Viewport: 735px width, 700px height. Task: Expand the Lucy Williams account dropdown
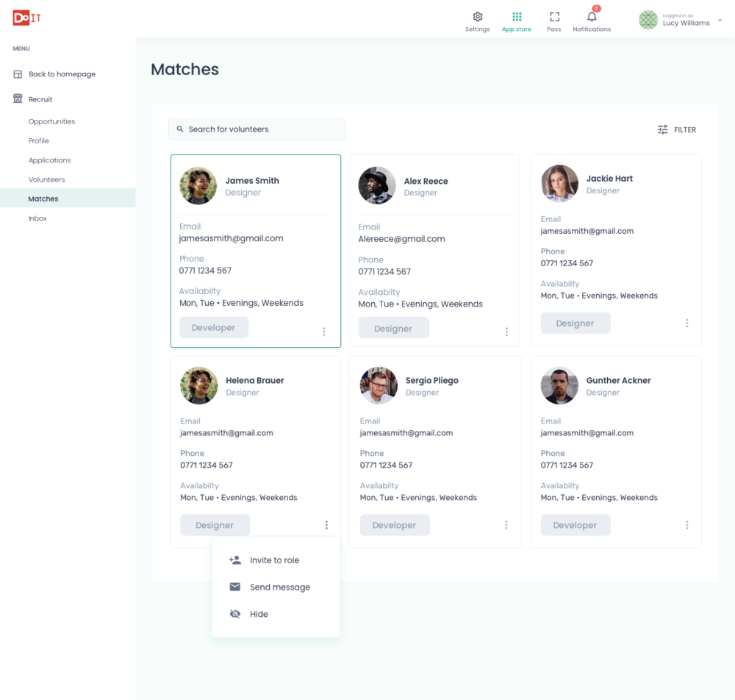click(x=720, y=21)
